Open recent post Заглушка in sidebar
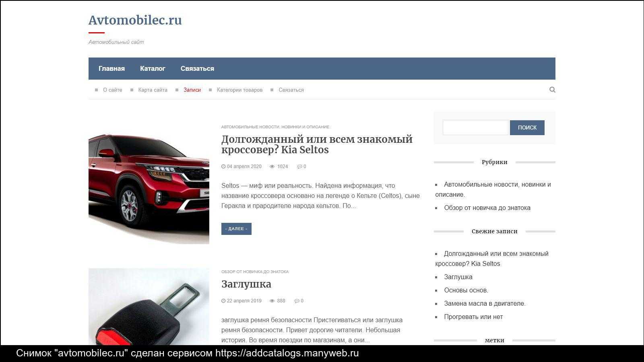 (x=458, y=277)
